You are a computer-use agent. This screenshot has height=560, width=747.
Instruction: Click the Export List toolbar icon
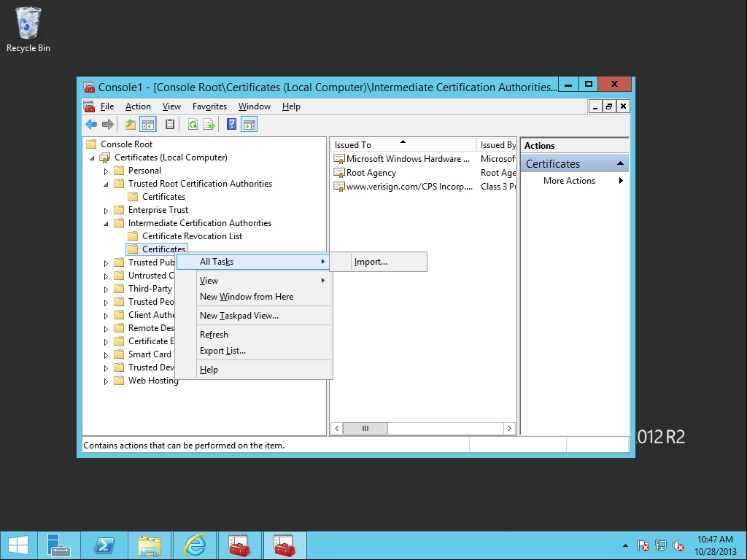pyautogui.click(x=209, y=125)
